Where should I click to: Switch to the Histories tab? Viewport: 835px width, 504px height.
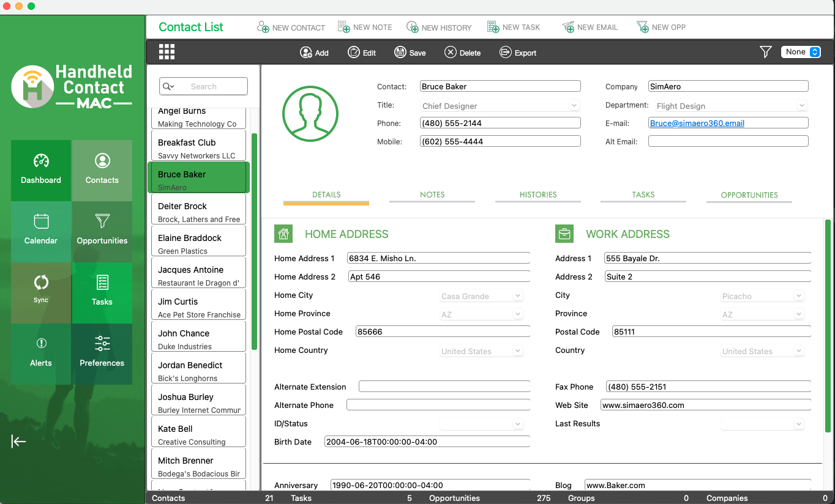538,195
